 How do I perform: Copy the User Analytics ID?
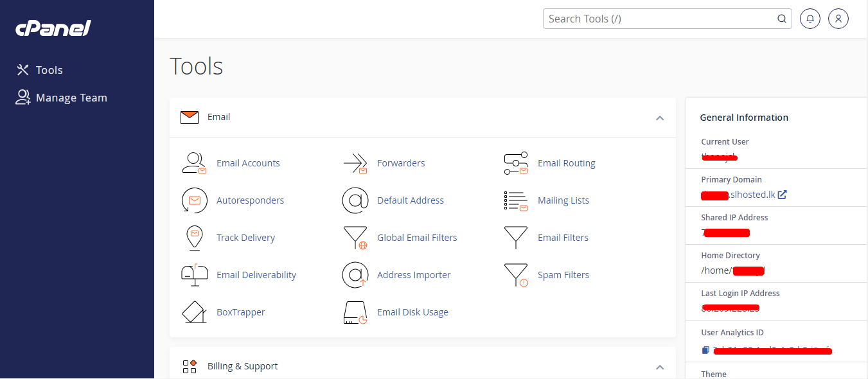pyautogui.click(x=705, y=350)
